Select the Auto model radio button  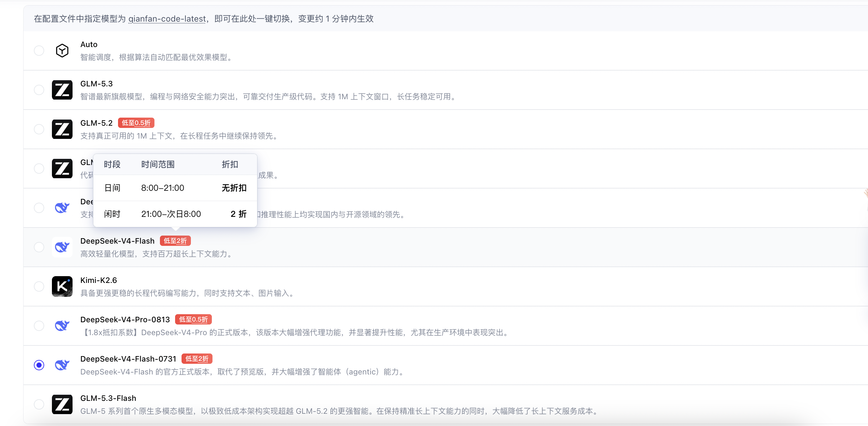coord(39,51)
